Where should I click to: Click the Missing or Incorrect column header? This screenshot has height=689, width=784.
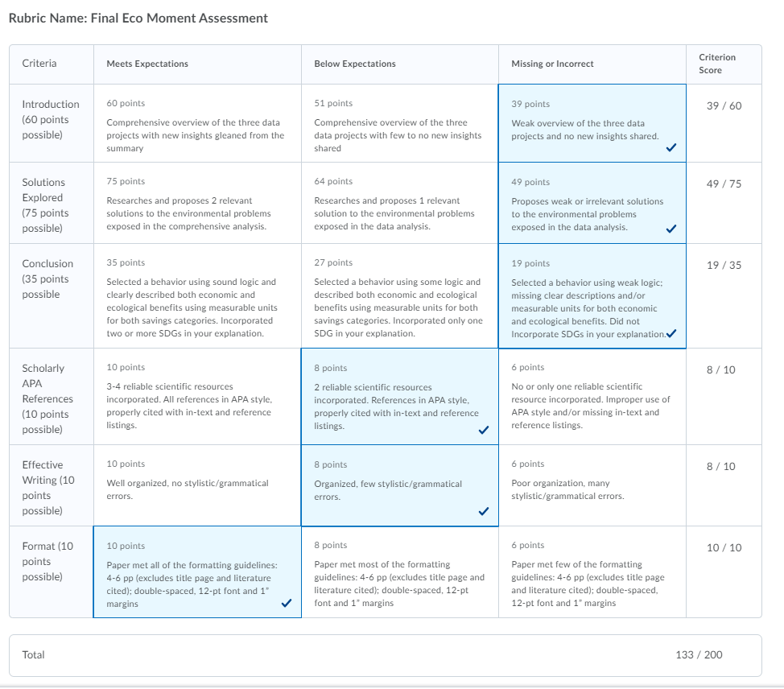(x=552, y=64)
